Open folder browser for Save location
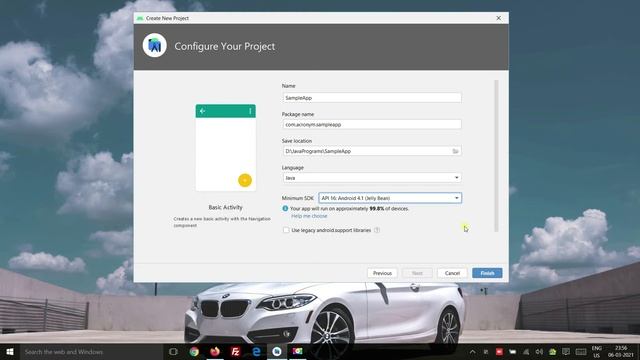The height and width of the screenshot is (360, 640). pyautogui.click(x=456, y=151)
